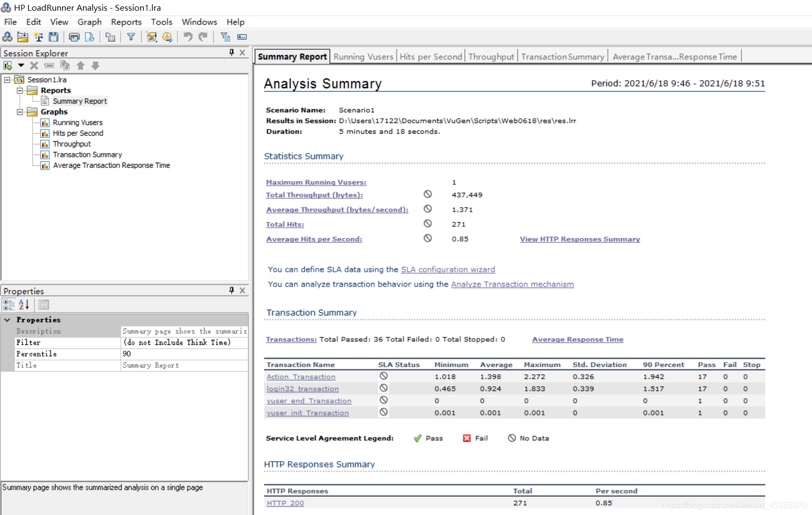Viewport: 812px width, 515px height.
Task: Select Throughput graph in session tree
Action: point(72,144)
